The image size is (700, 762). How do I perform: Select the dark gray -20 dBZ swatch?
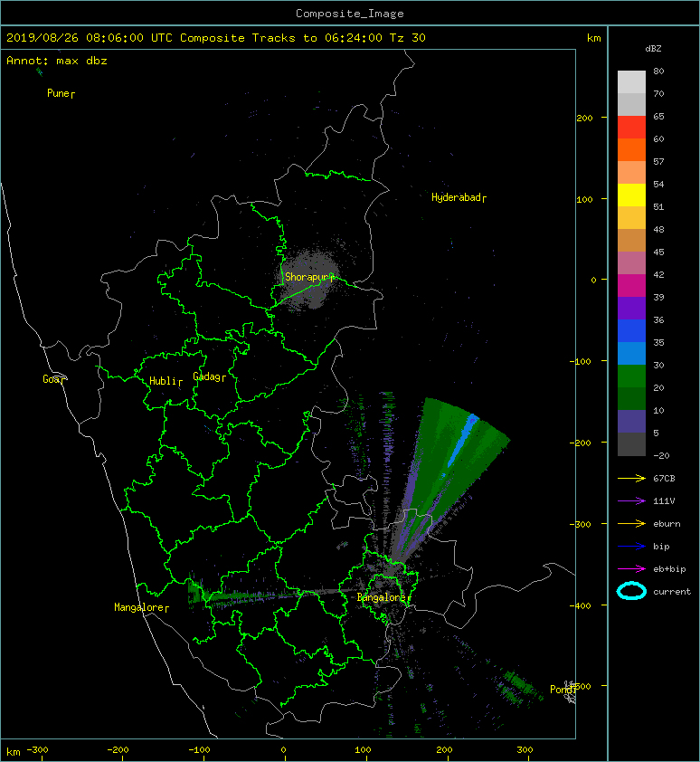coord(631,444)
